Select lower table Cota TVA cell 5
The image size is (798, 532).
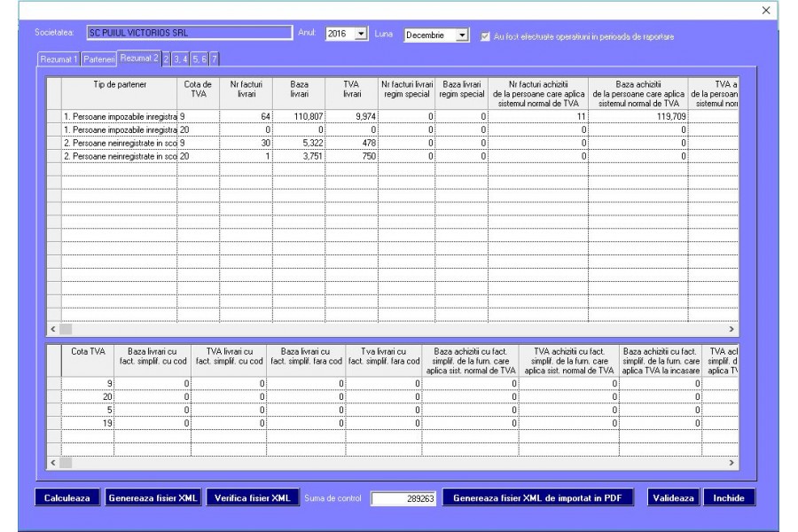tap(88, 410)
